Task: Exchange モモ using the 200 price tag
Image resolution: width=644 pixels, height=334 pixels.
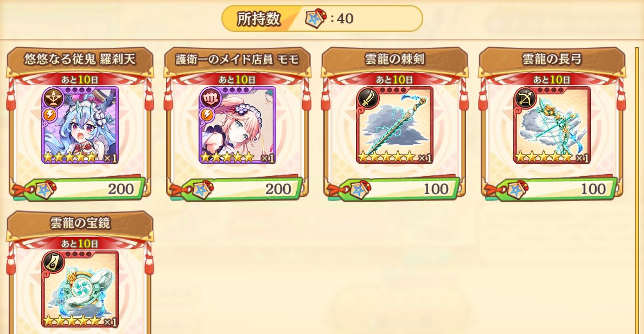Action: (237, 189)
